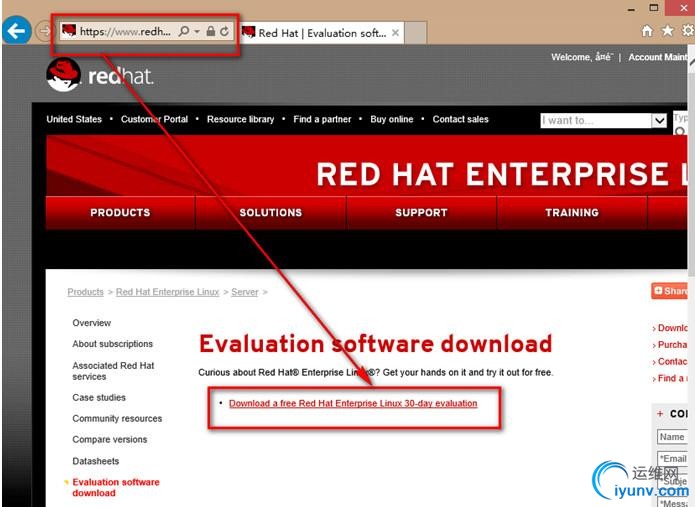The image size is (695, 507).
Task: Click the site search magnifier icon
Action: [x=680, y=132]
